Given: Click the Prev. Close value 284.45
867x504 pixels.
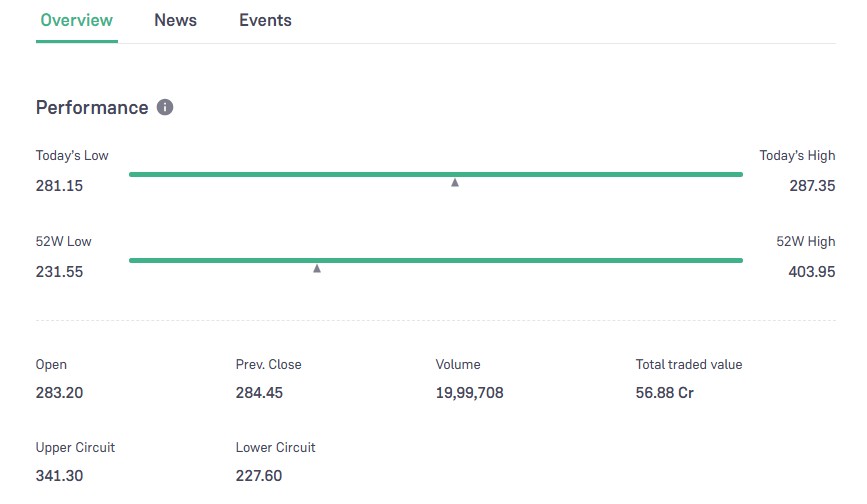Looking at the screenshot, I should pos(259,393).
